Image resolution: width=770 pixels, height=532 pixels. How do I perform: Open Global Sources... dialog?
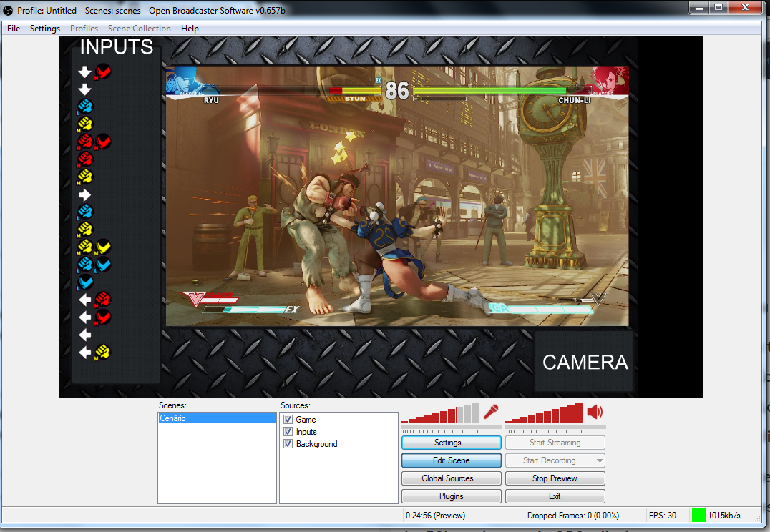coord(452,478)
